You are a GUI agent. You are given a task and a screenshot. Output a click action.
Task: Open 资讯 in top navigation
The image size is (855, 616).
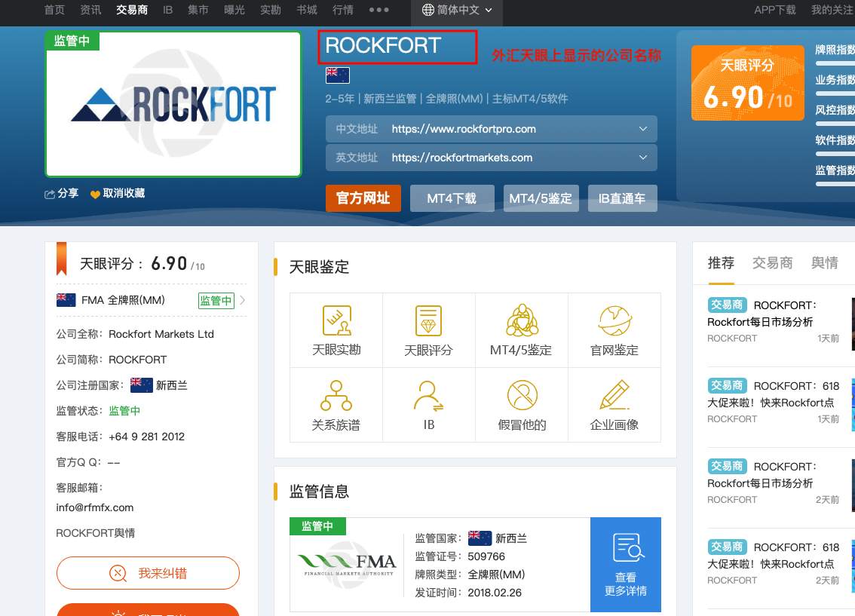click(90, 10)
